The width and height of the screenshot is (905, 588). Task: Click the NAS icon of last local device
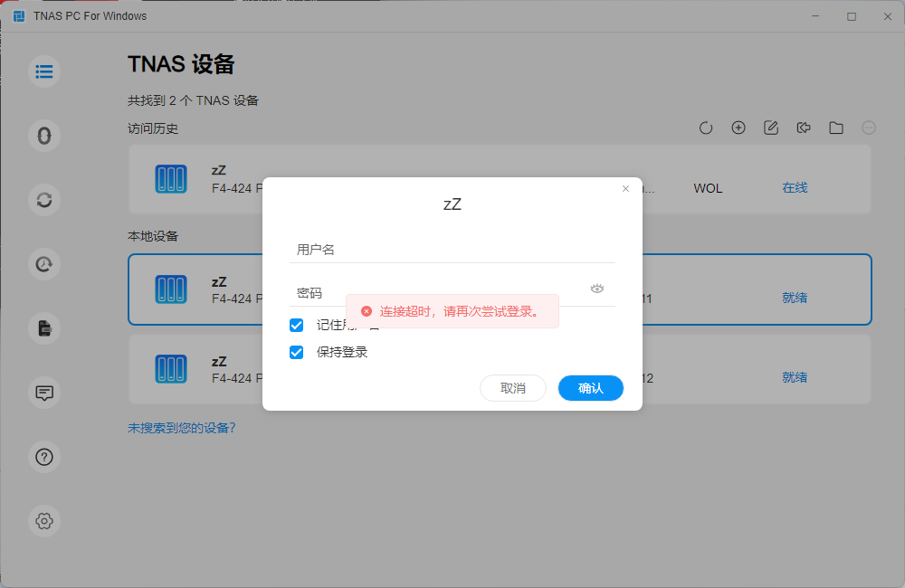pyautogui.click(x=171, y=369)
